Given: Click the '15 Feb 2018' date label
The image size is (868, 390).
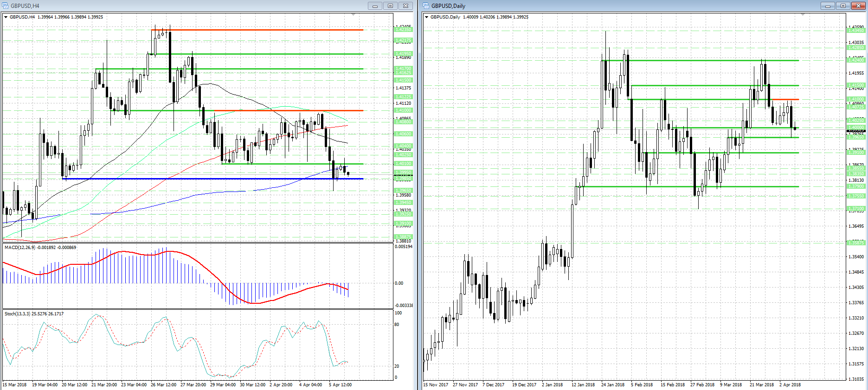Looking at the screenshot, I should pos(673,385).
